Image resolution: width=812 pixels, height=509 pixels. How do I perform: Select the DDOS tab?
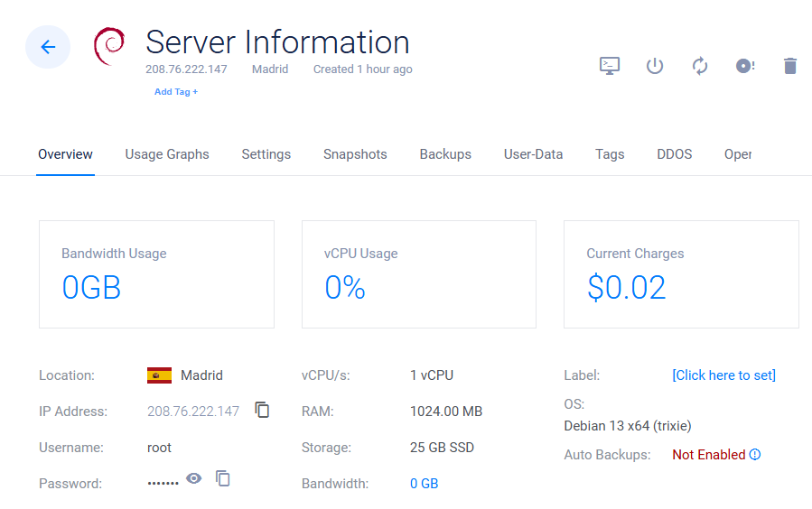[x=675, y=154]
